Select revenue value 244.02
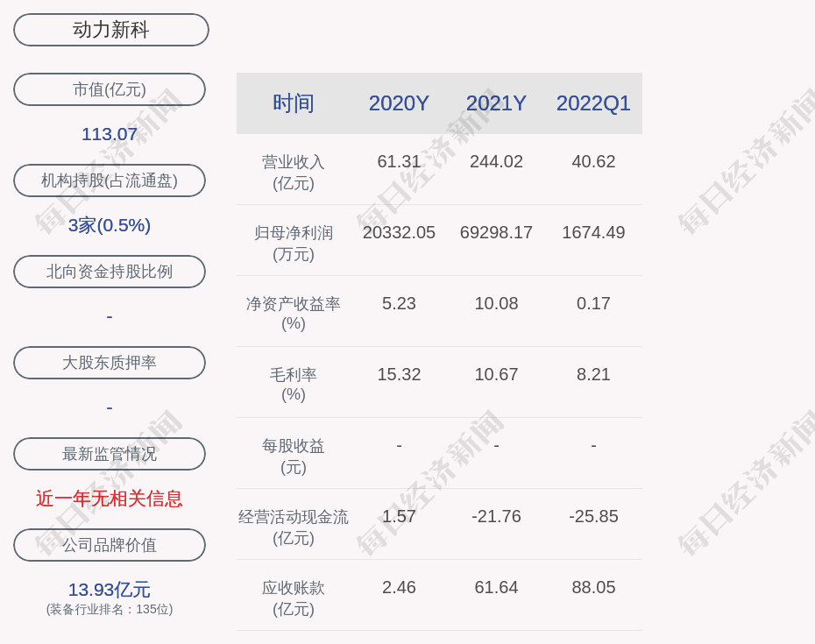 pyautogui.click(x=496, y=161)
